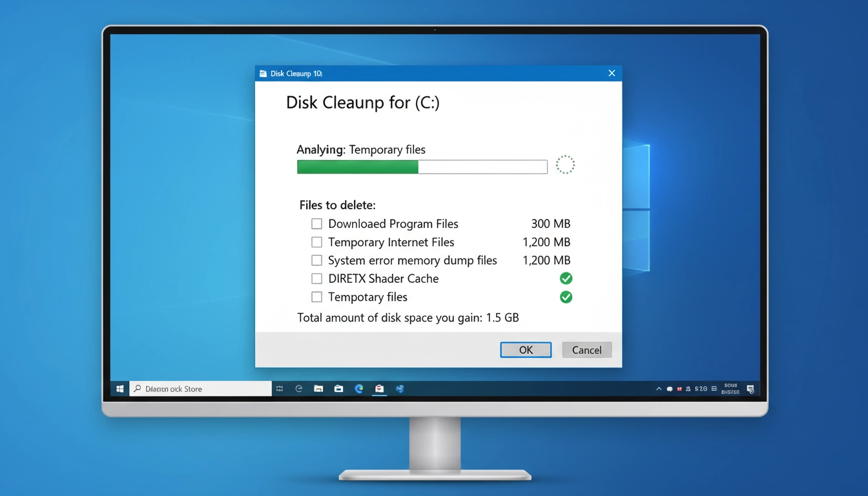Image resolution: width=868 pixels, height=496 pixels.
Task: Open Task View from the taskbar
Action: pos(280,388)
